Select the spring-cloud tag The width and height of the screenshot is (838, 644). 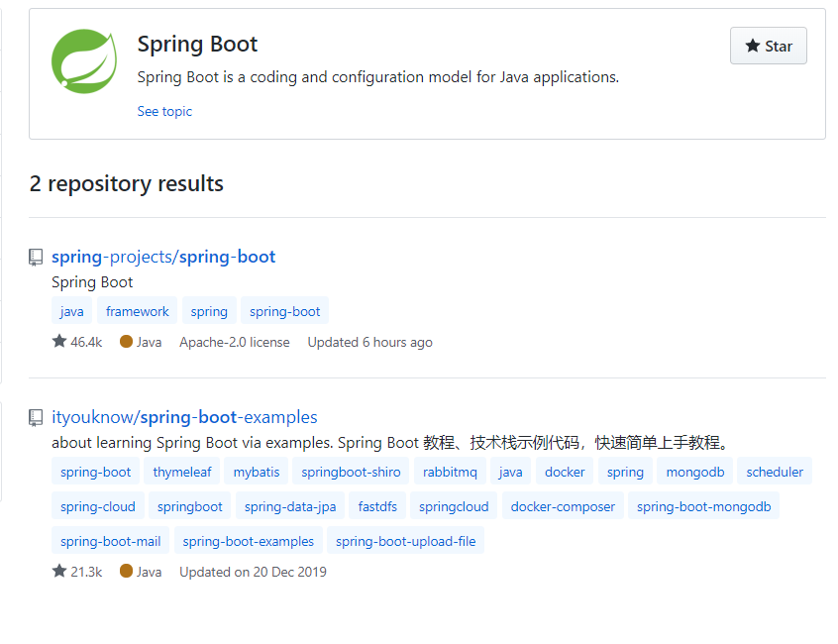click(98, 506)
